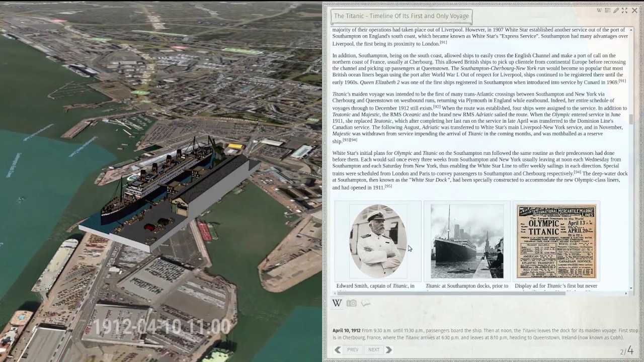Click the article vertical scrollbar thumb
644x362 pixels.
(631, 120)
